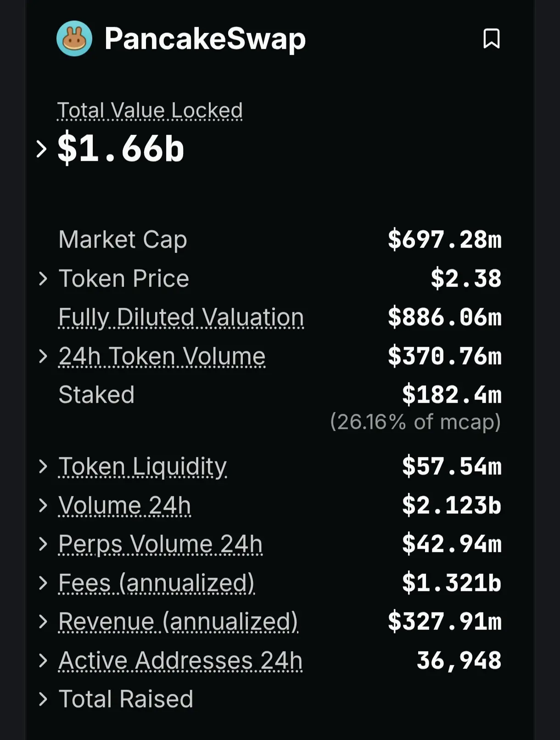Expand the Fees (annualized) chevron

43,583
